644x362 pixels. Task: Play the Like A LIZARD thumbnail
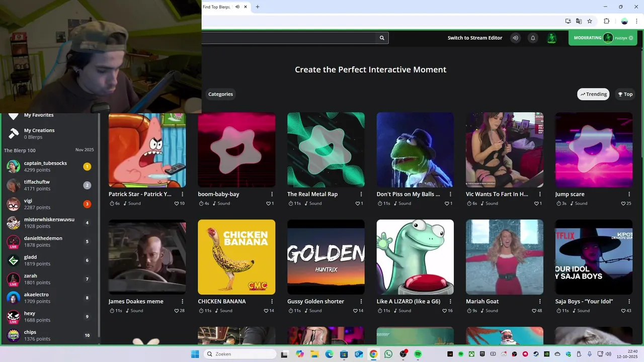point(415,257)
